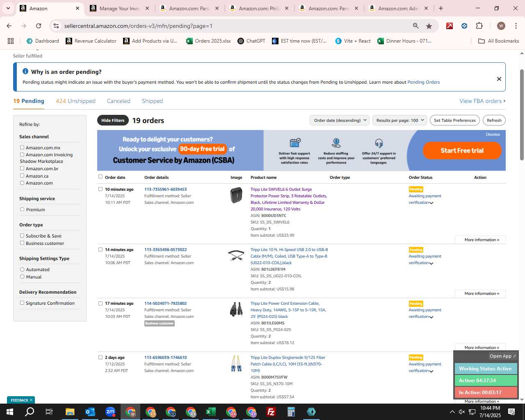Select order 113-7355961-6039453 checkbox
Image resolution: width=525 pixels, height=420 pixels.
coord(100,189)
